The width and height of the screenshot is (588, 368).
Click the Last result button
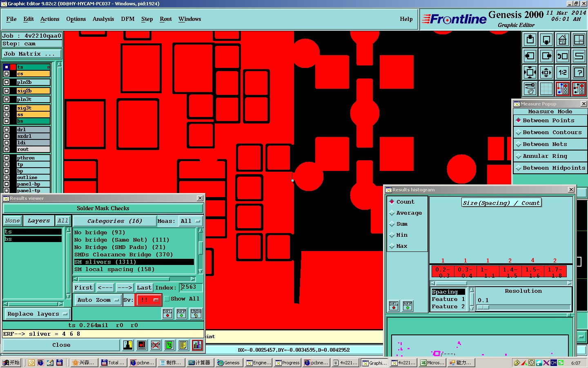144,288
